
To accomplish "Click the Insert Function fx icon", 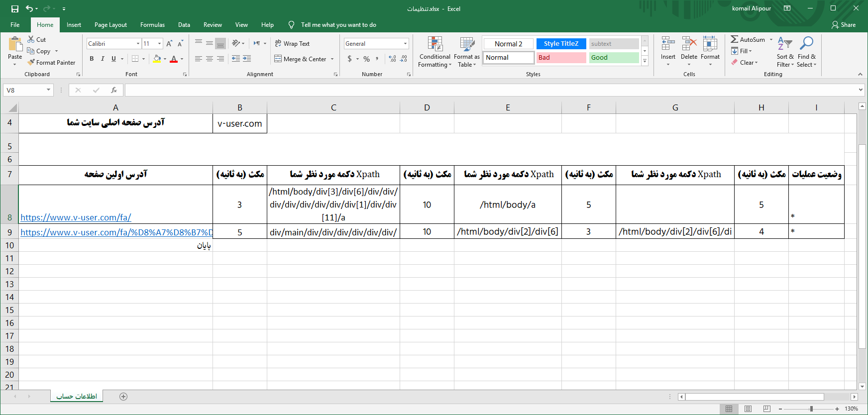I will 114,90.
